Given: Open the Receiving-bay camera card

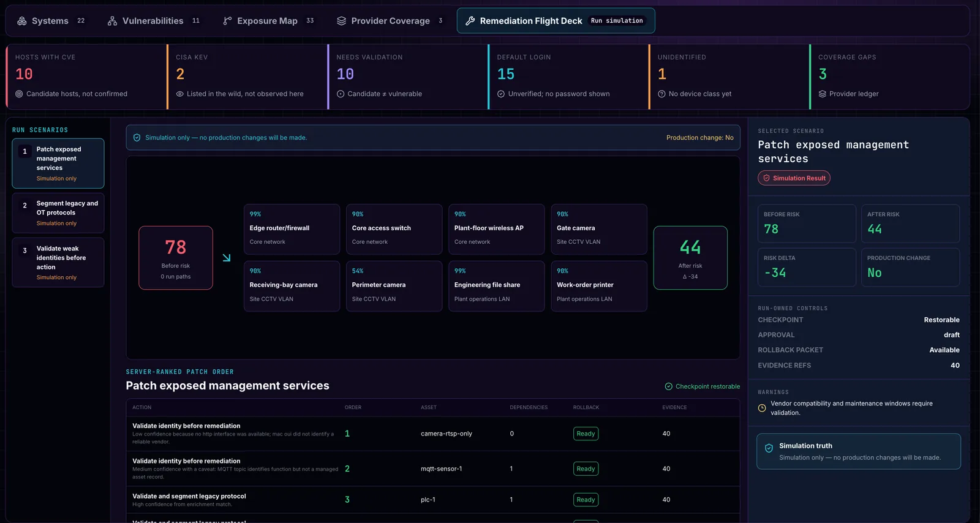Looking at the screenshot, I should click(x=292, y=286).
